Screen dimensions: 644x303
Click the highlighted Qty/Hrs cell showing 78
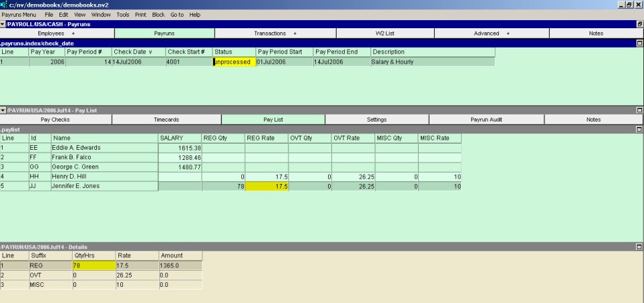(x=93, y=265)
